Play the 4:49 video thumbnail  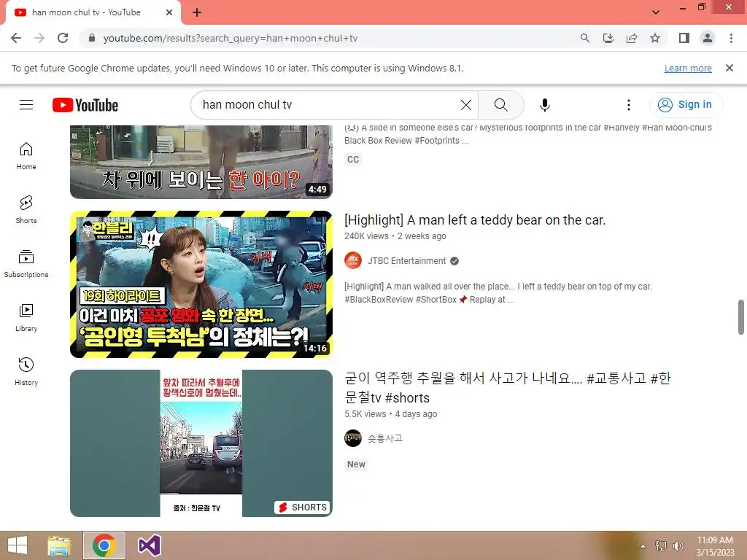click(201, 162)
